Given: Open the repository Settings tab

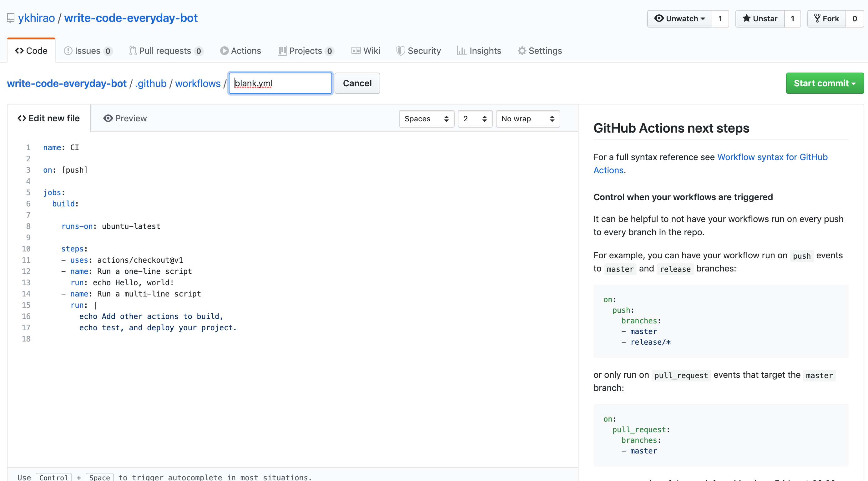Looking at the screenshot, I should click(x=540, y=51).
